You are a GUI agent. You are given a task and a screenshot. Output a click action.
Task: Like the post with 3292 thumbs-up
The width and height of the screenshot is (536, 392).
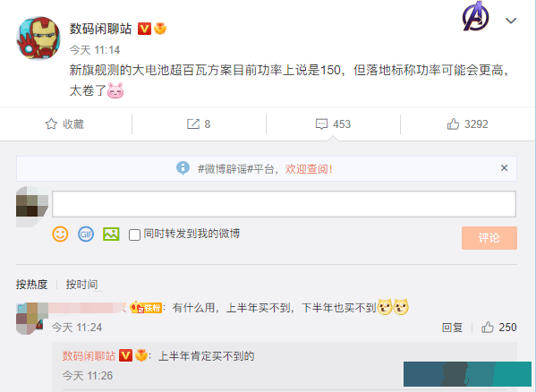click(467, 124)
